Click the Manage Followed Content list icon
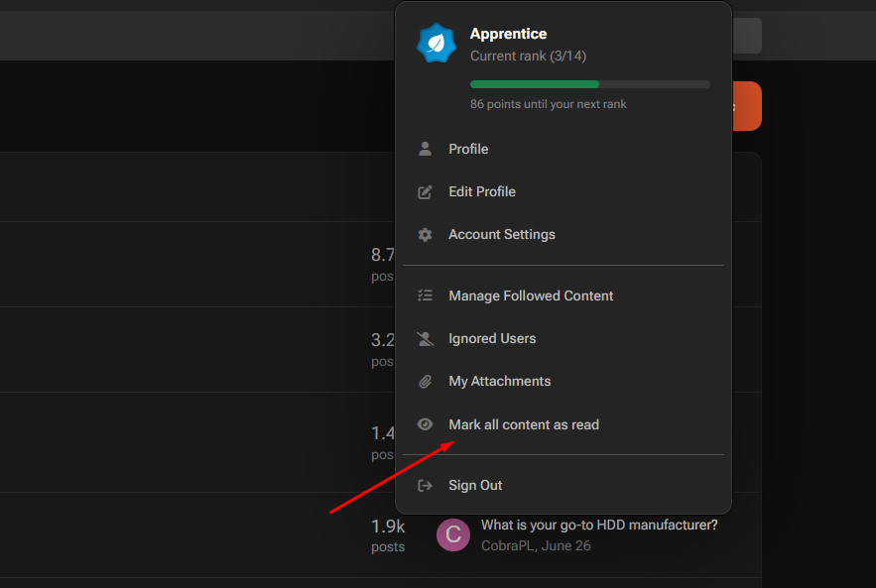Viewport: 876px width, 588px height. 426,295
